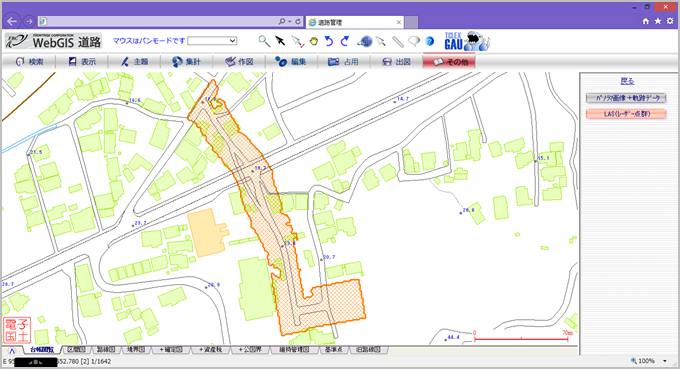680x369 pixels.
Task: Click the blue redo arrow icon
Action: [345, 41]
